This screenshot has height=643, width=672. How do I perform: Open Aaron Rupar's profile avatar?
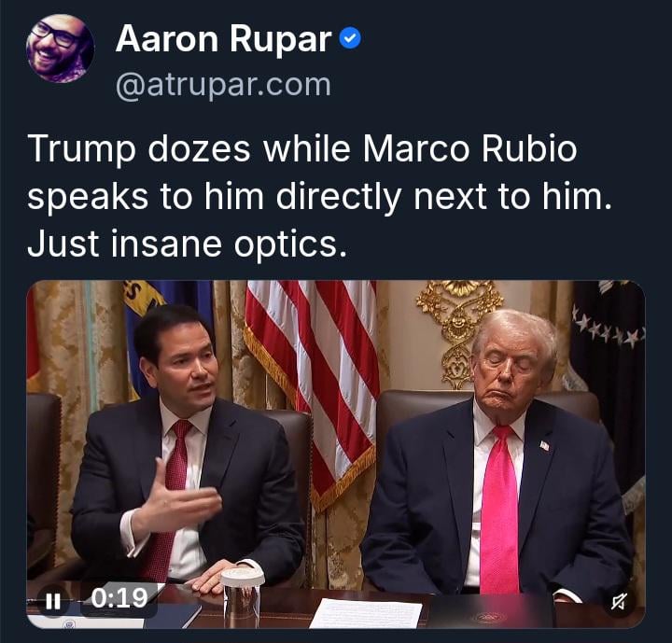(x=60, y=48)
